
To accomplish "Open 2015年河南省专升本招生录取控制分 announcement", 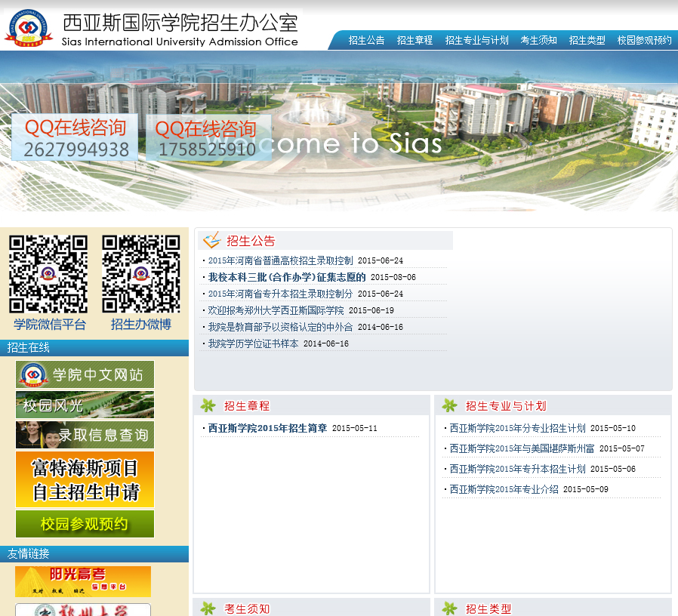I will pos(281,294).
